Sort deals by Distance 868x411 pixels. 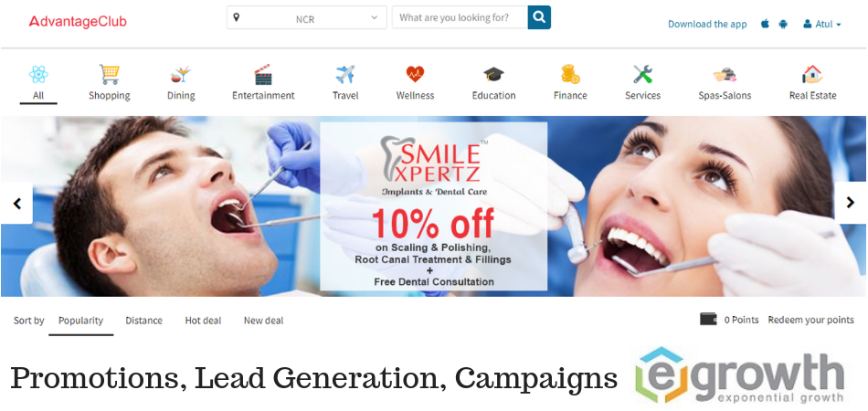pyautogui.click(x=144, y=321)
